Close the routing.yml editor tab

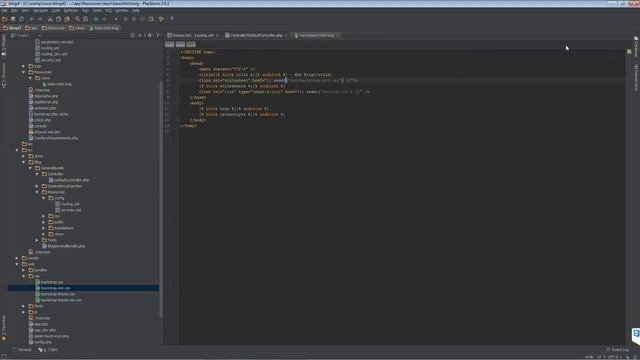pyautogui.click(x=218, y=36)
